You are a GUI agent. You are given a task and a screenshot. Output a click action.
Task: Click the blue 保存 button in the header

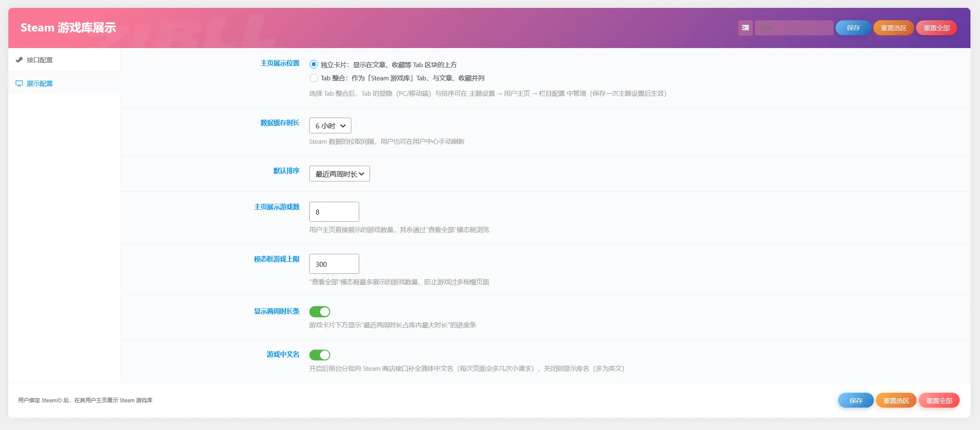(853, 28)
